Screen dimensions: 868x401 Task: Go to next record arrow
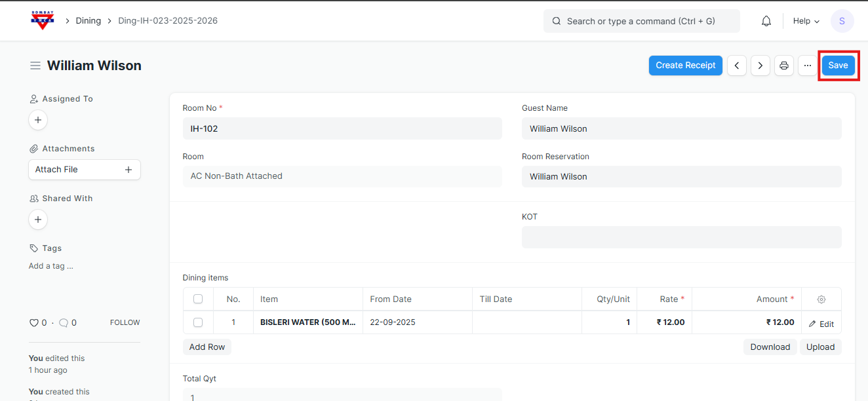click(760, 66)
